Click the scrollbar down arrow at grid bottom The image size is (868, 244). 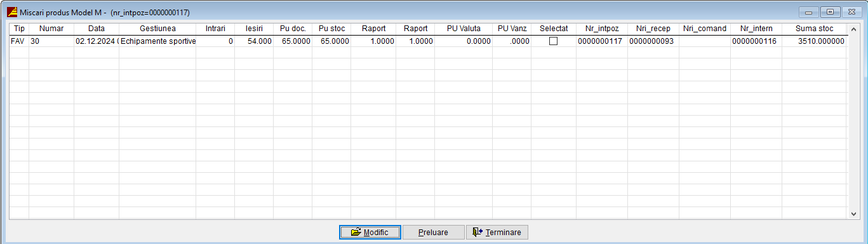(853, 215)
